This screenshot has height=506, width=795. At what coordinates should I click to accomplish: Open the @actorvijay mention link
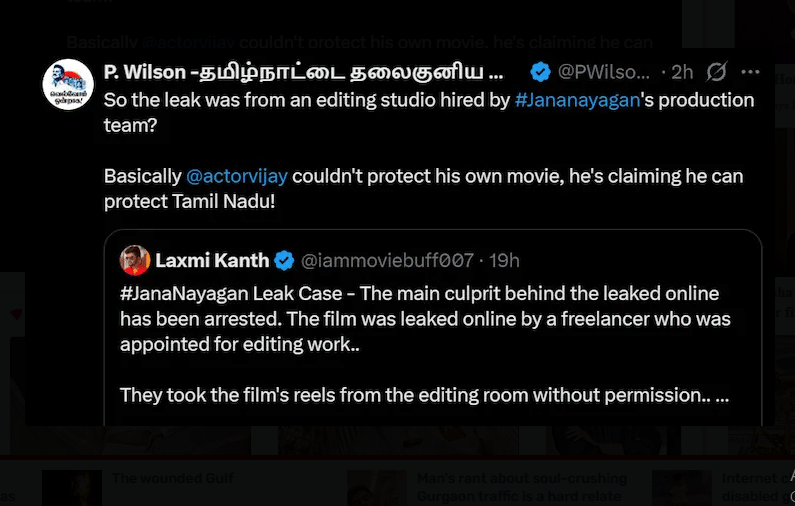click(x=237, y=176)
